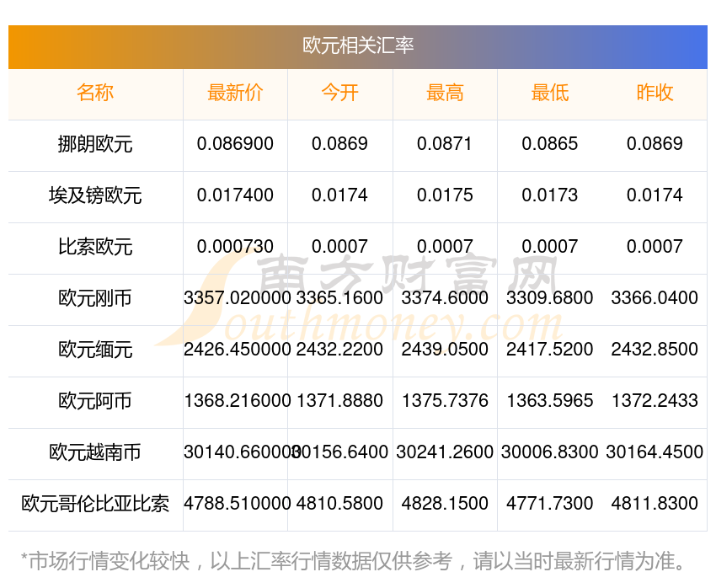
Task: Select the value 2432.8500
Action: (655, 350)
